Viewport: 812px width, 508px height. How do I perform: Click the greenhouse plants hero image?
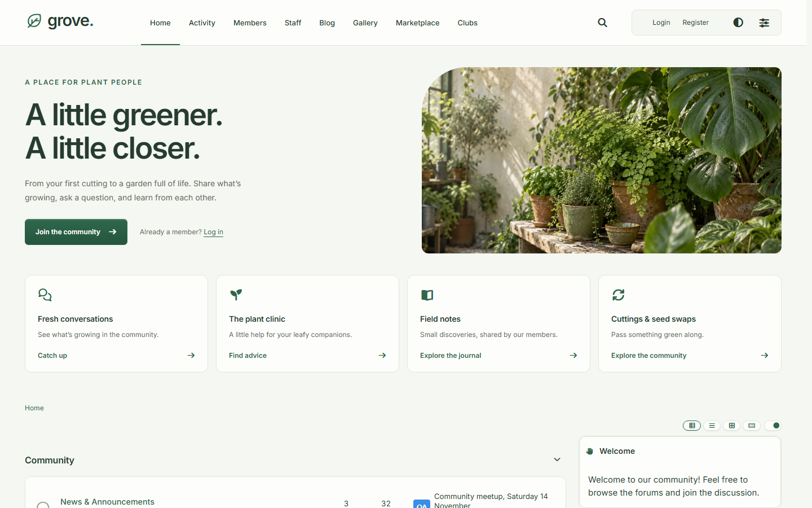point(602,160)
